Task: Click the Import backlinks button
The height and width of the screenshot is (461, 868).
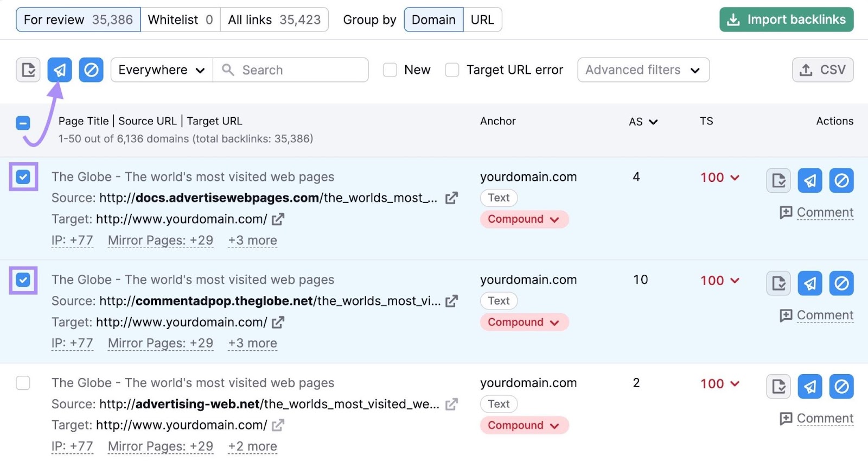Action: click(786, 20)
